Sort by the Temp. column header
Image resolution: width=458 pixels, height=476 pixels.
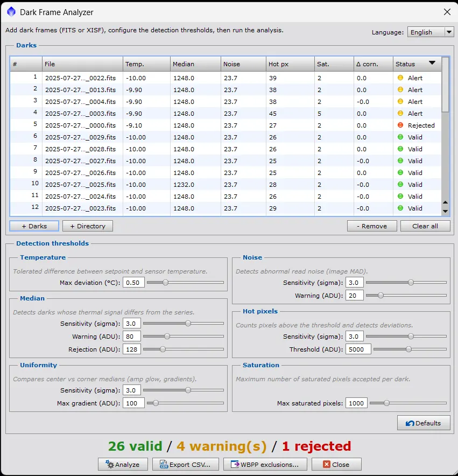click(146, 64)
